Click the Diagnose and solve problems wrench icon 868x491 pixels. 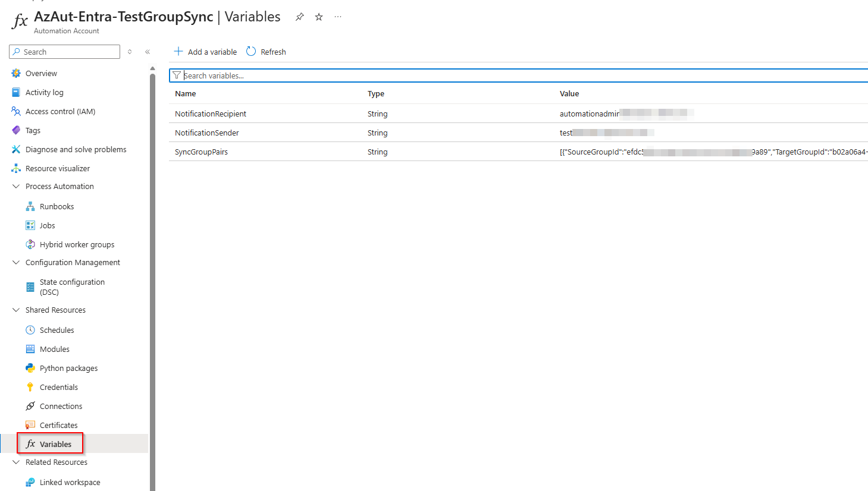16,149
